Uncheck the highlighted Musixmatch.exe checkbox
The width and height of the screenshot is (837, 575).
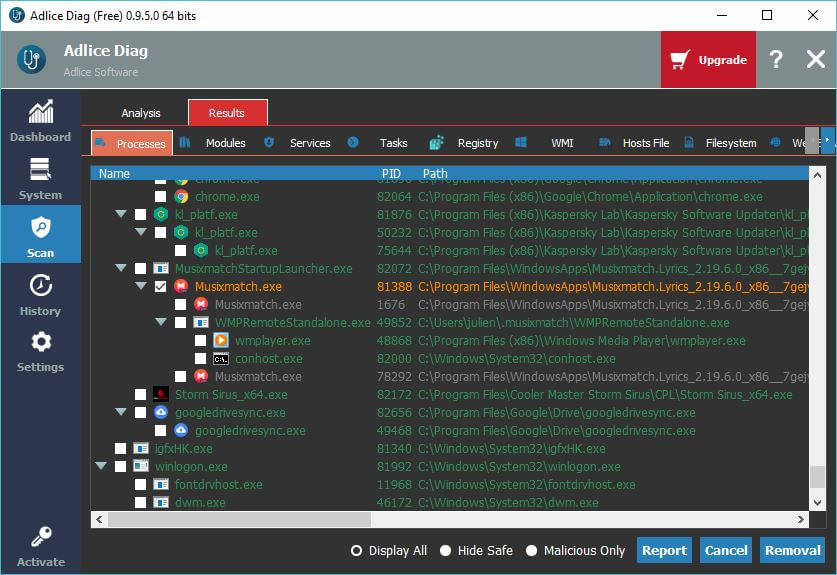click(x=161, y=287)
